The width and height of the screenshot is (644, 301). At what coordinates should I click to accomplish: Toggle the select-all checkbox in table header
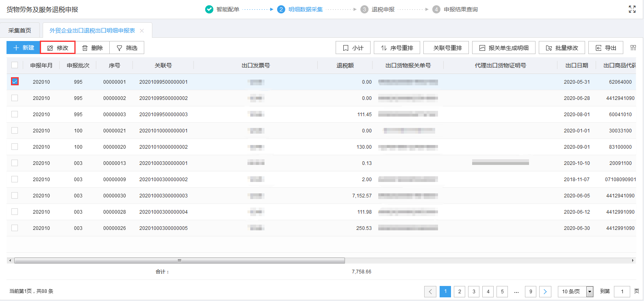click(x=15, y=65)
